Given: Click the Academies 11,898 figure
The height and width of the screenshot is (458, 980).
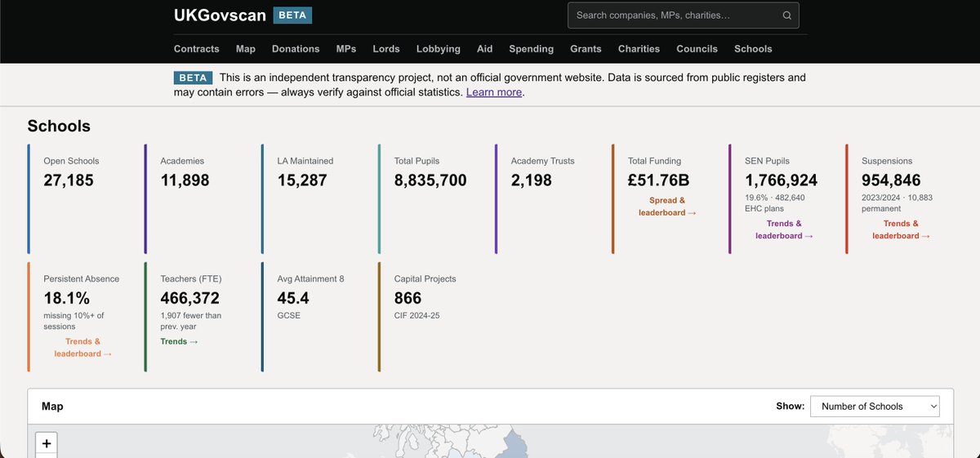Looking at the screenshot, I should pyautogui.click(x=185, y=180).
